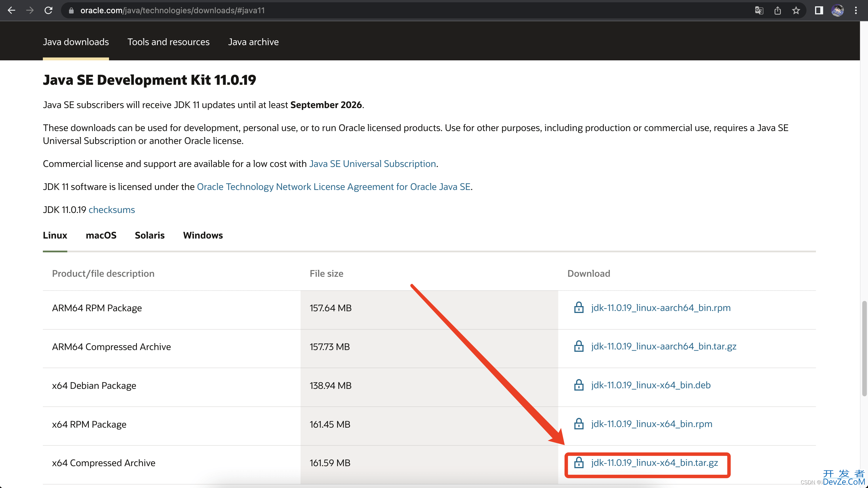Switch to the macOS platform tab
The height and width of the screenshot is (488, 868).
coord(101,235)
